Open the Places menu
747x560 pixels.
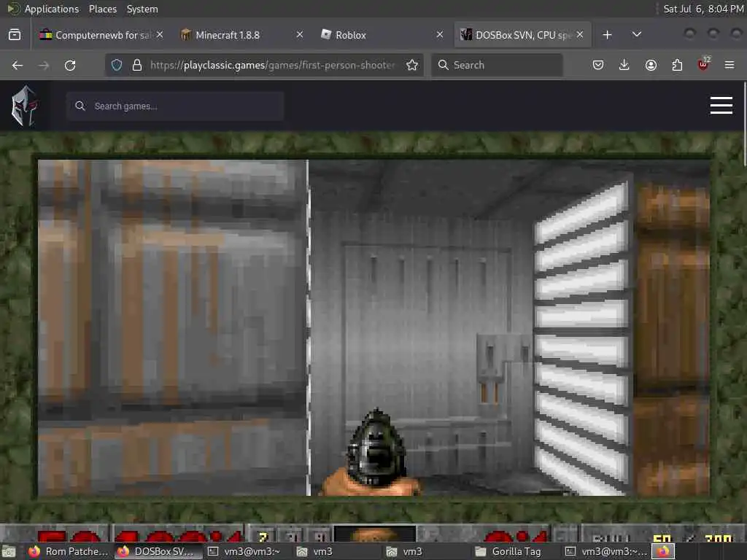[102, 9]
